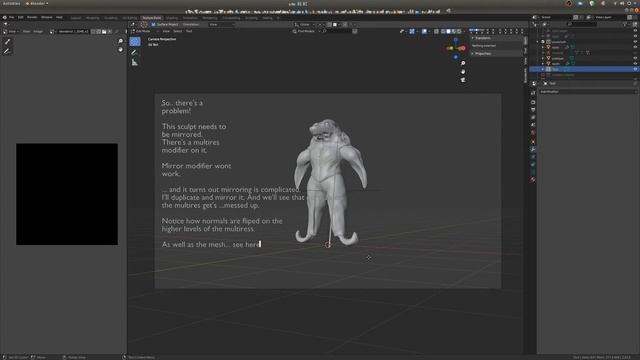
Task: Open the Output properties tab
Action: tap(533, 110)
